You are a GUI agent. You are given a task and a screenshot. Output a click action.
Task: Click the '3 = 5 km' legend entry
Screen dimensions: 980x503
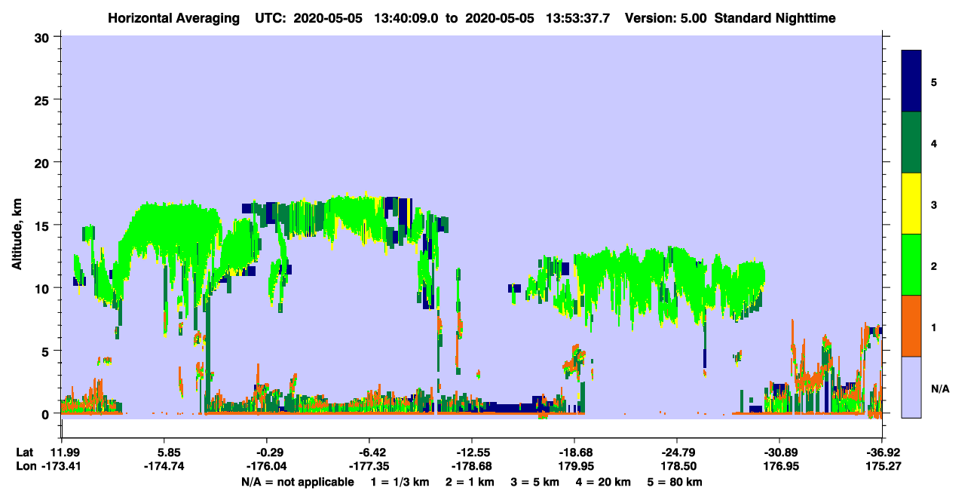[x=534, y=482]
